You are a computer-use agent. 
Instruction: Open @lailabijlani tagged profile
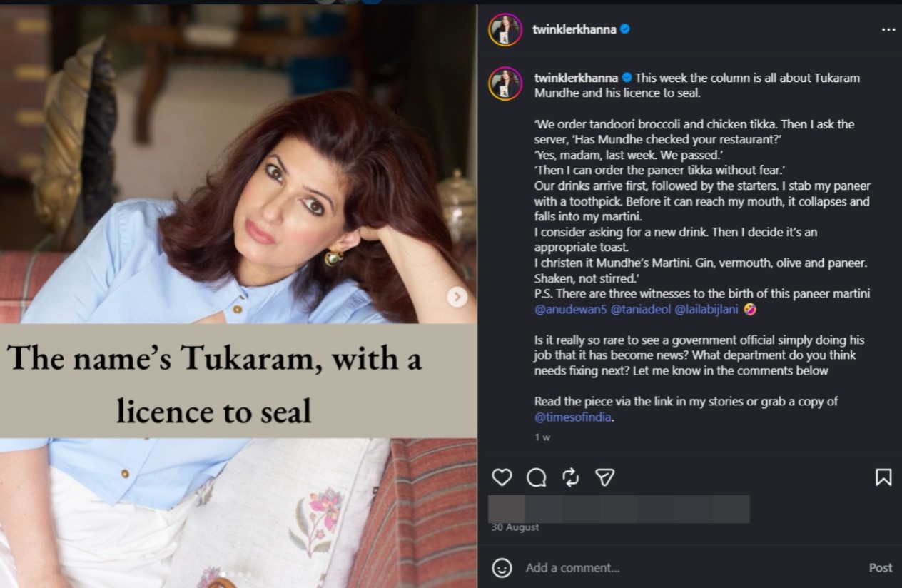coord(706,309)
